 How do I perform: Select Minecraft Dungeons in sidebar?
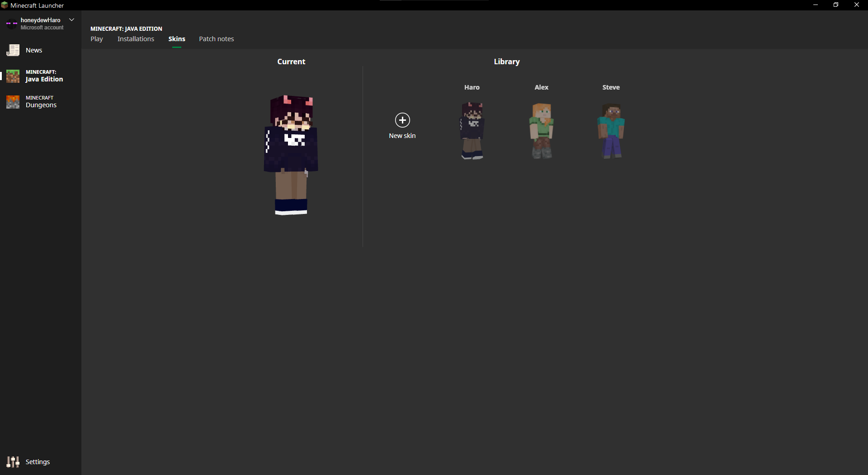tap(41, 102)
